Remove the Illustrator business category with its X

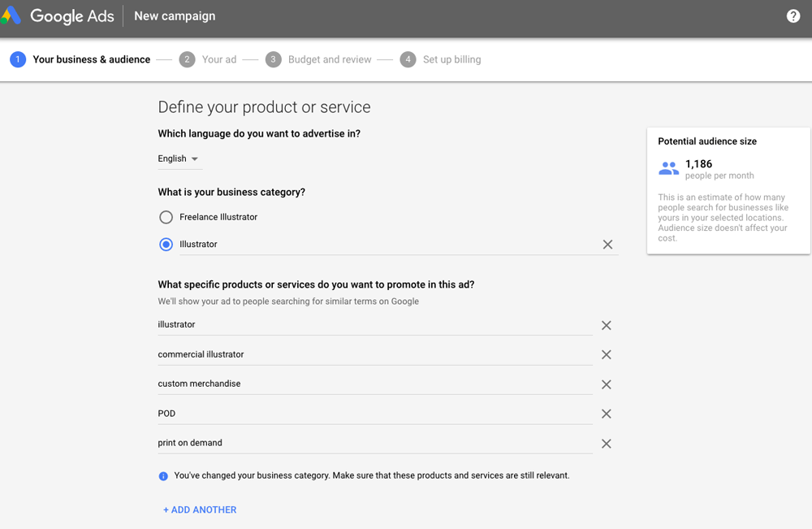pos(607,244)
